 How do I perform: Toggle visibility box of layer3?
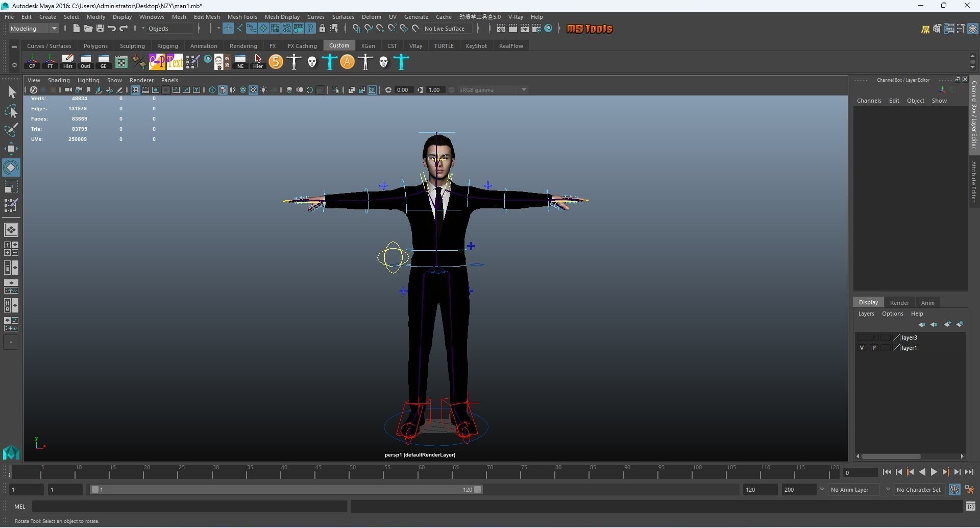[x=862, y=338]
